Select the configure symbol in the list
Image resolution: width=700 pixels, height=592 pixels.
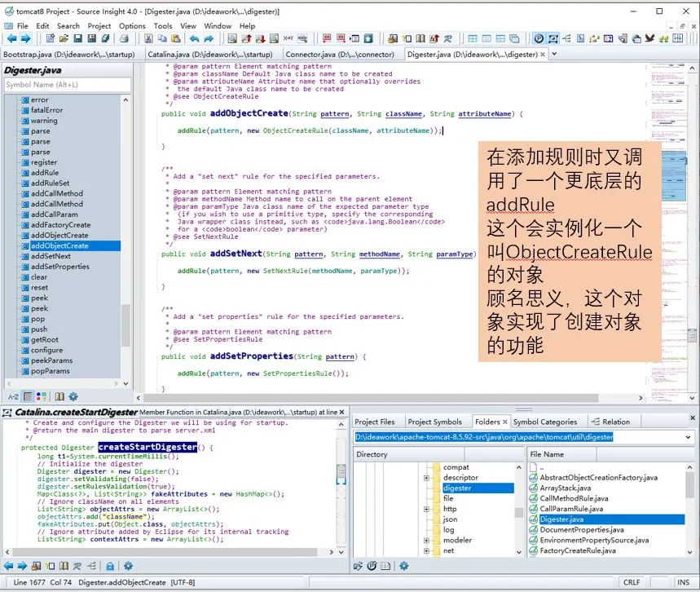point(46,350)
